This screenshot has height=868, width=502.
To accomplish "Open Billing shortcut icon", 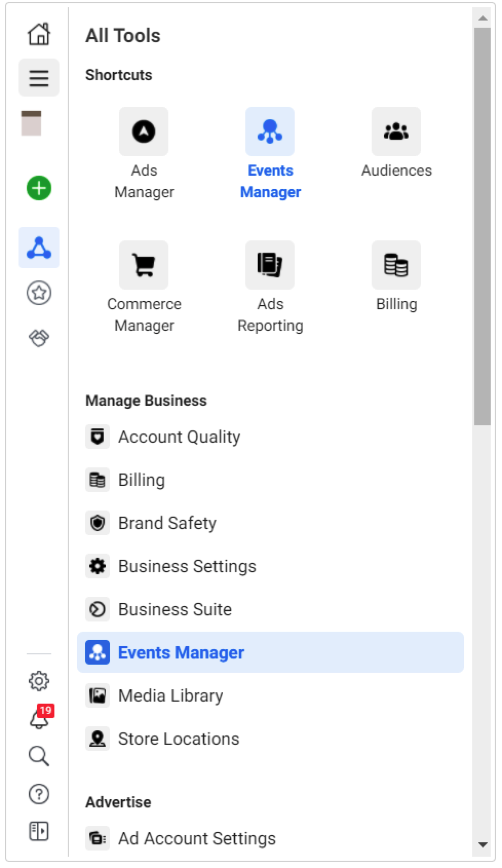I will pyautogui.click(x=396, y=265).
